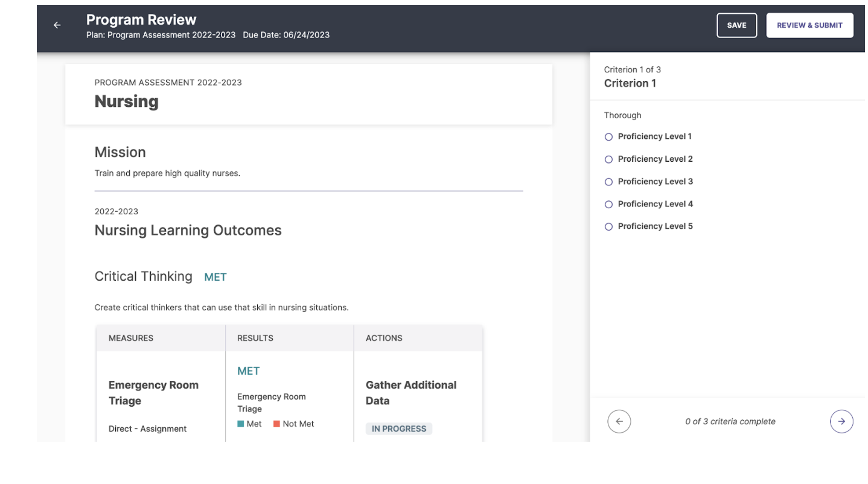Click Direct - Assignment text
The height and width of the screenshot is (484, 868).
tap(147, 428)
